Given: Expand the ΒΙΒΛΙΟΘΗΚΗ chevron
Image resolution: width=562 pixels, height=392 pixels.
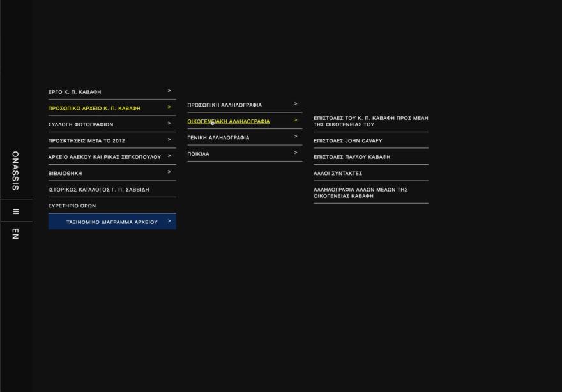Looking at the screenshot, I should pyautogui.click(x=169, y=172).
